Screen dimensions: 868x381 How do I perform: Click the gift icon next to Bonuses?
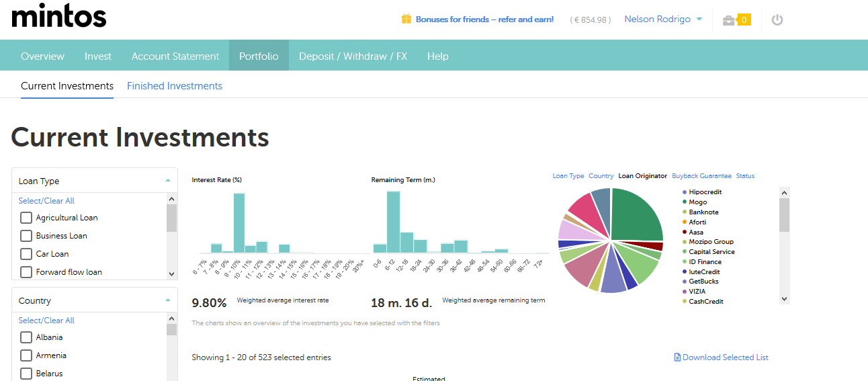406,19
